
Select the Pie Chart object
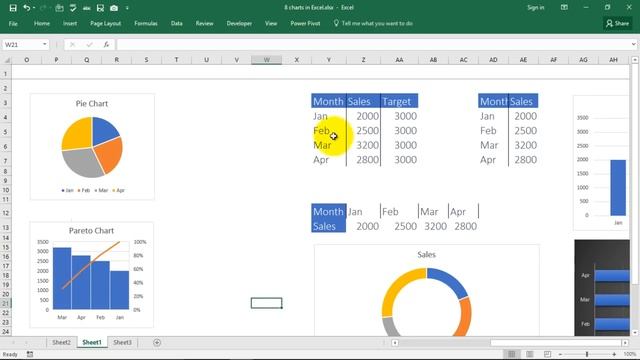click(x=92, y=147)
